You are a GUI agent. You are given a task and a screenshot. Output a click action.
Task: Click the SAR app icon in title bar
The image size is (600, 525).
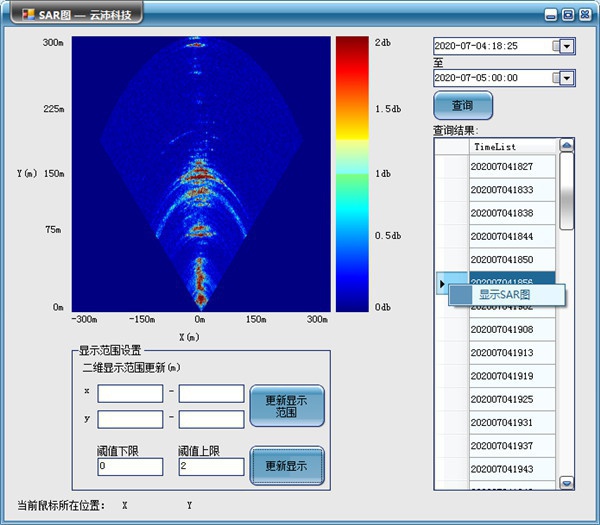(x=27, y=14)
